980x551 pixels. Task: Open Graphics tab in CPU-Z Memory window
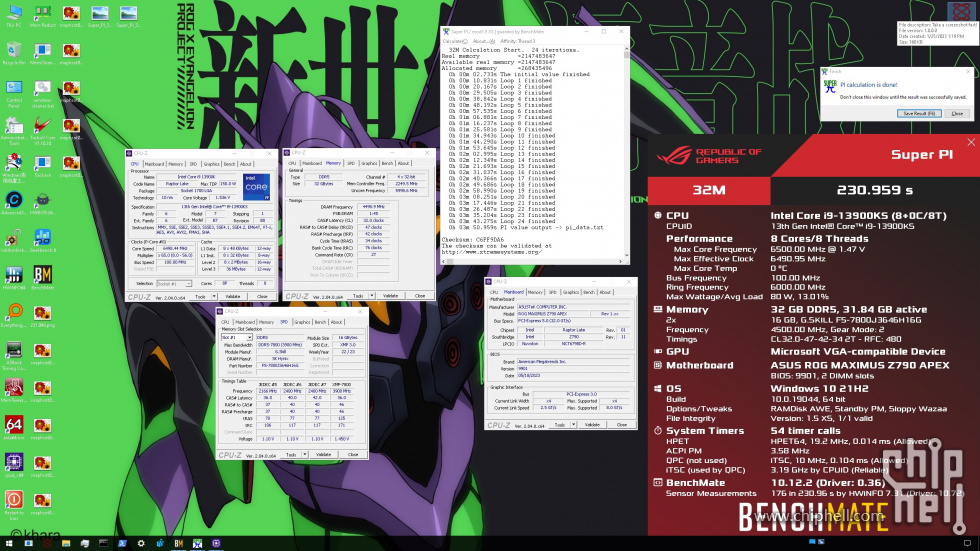pos(369,163)
